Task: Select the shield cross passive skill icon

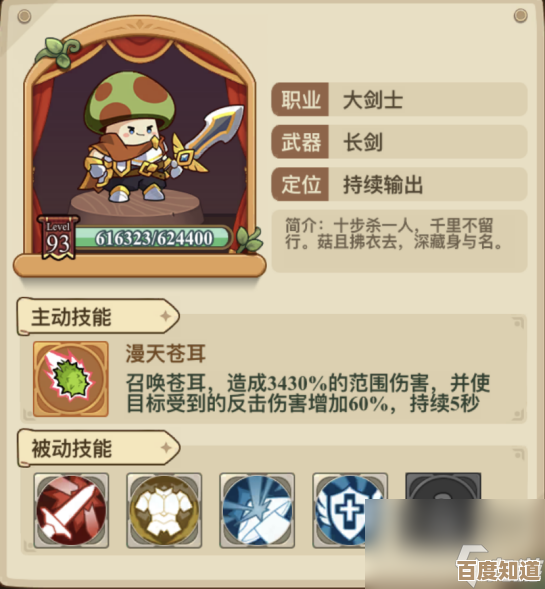Action: click(350, 510)
